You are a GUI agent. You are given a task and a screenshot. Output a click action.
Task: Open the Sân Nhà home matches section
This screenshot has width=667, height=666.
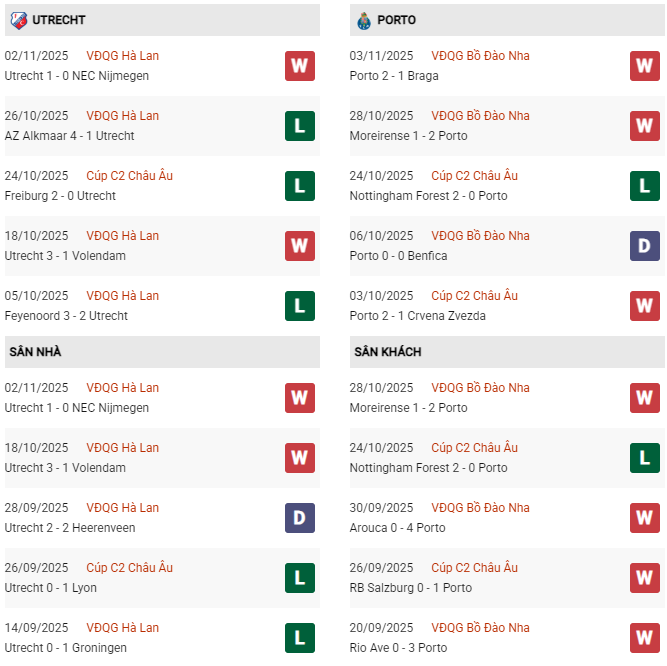coord(36,352)
